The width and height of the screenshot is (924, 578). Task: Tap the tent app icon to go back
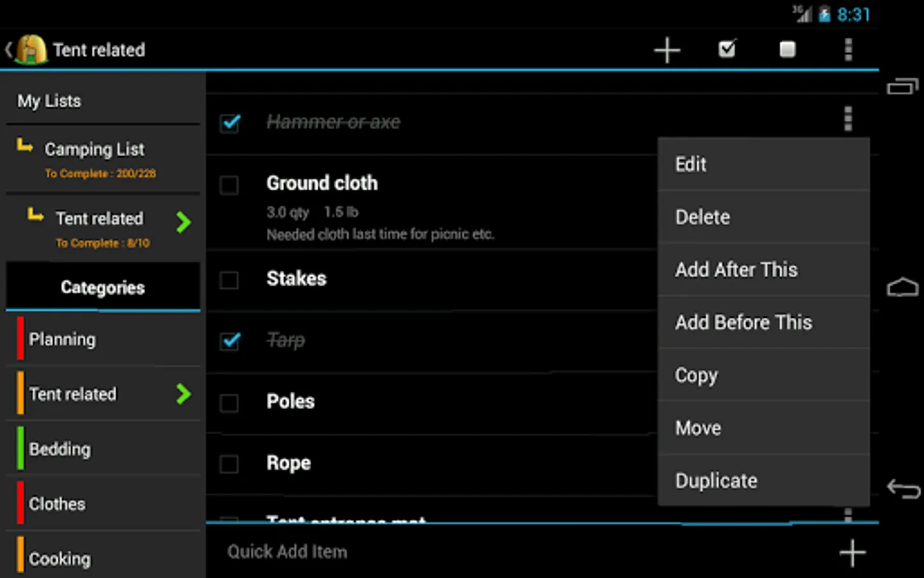[x=30, y=49]
